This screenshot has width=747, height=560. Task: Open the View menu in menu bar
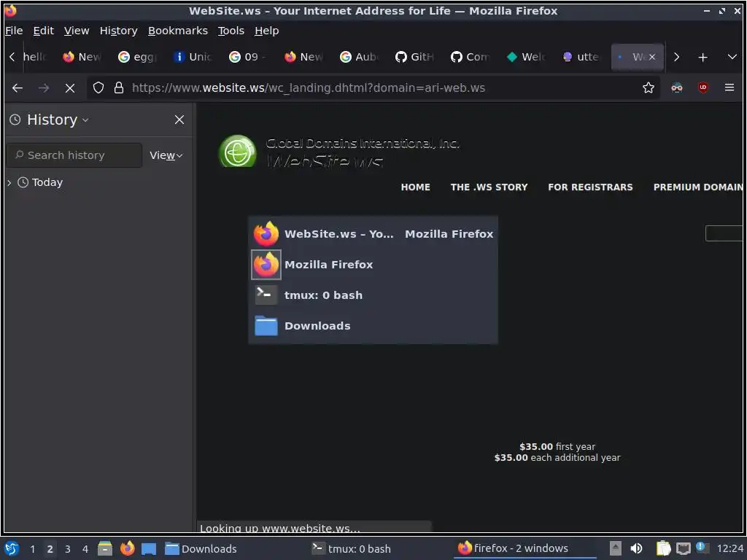coord(77,31)
